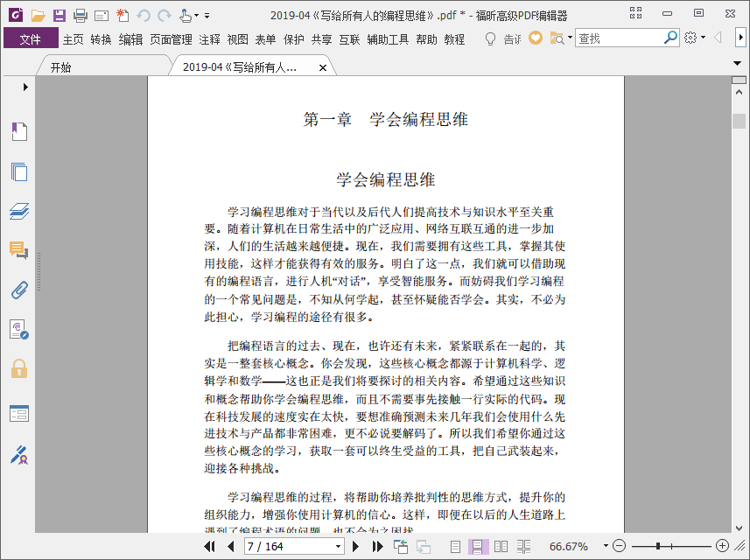Switch to the 视图 tab
Viewport: 750px width, 560px height.
click(238, 39)
